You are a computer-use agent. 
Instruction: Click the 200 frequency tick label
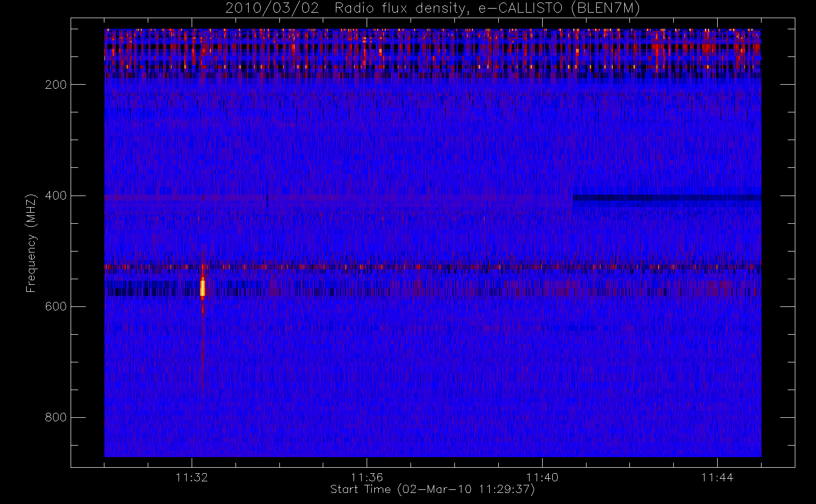point(55,85)
